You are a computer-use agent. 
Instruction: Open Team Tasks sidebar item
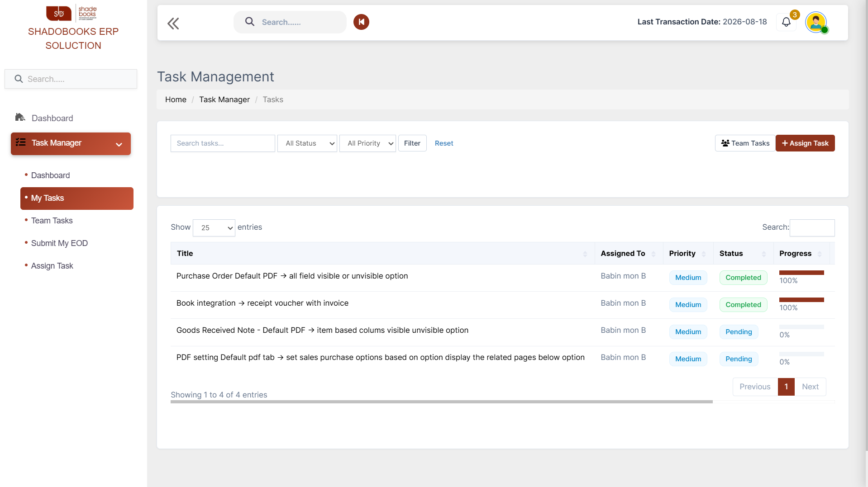coord(52,221)
